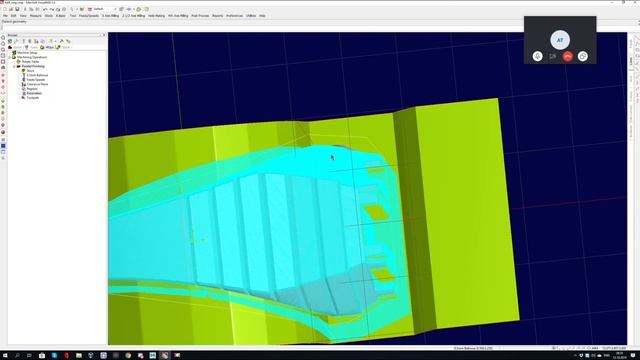Select the Toolpath tree item

click(33, 98)
